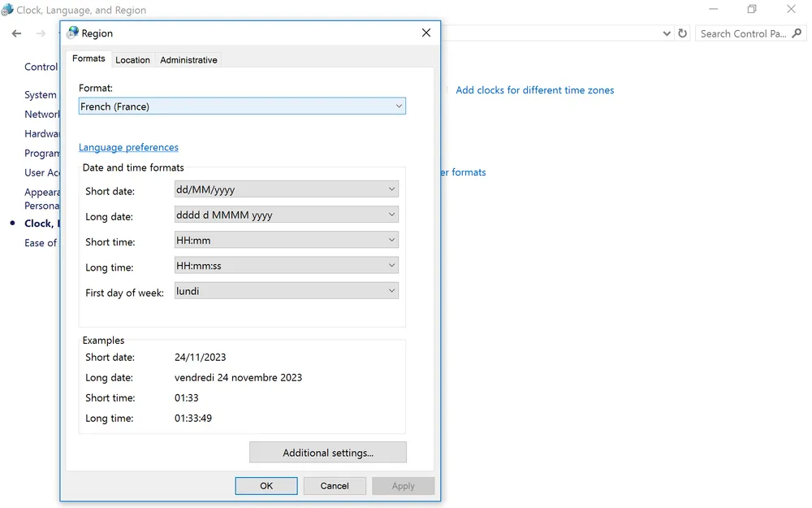Click the back arrow in Control Panel
The image size is (812, 508).
coord(16,33)
